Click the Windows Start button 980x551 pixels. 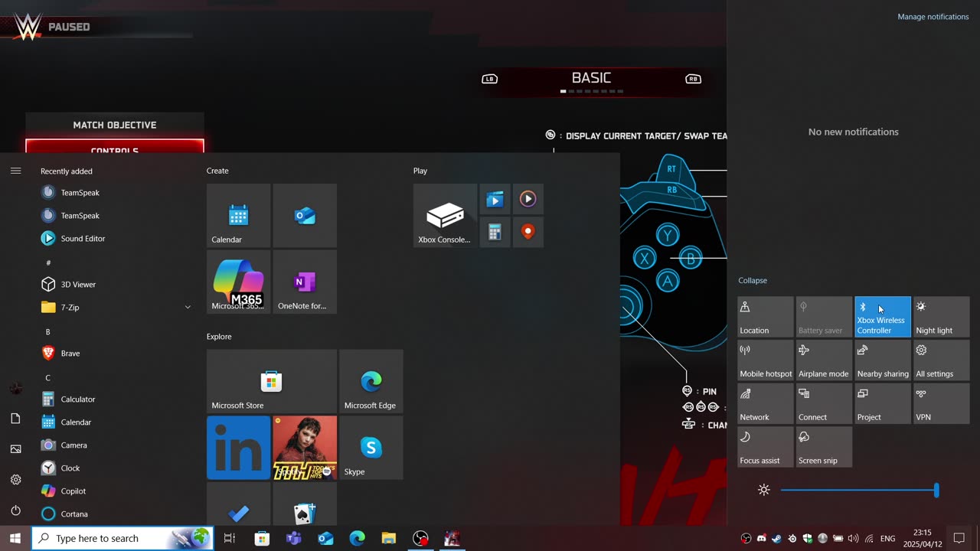15,539
